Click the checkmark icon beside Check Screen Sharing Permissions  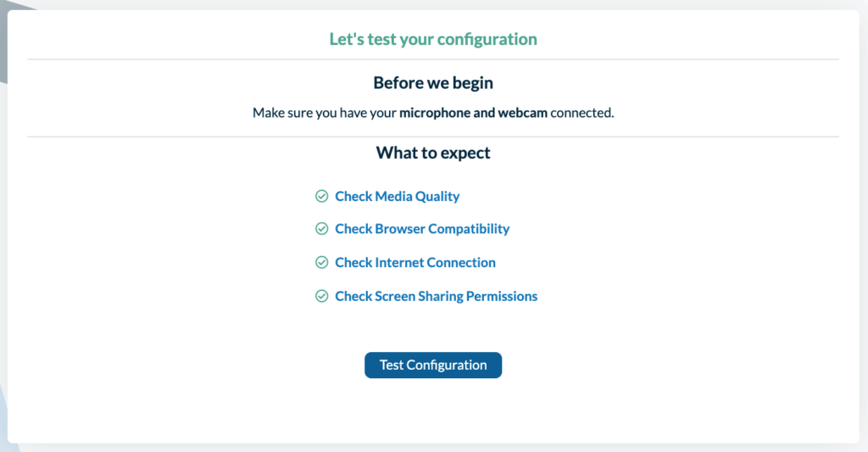tap(322, 297)
